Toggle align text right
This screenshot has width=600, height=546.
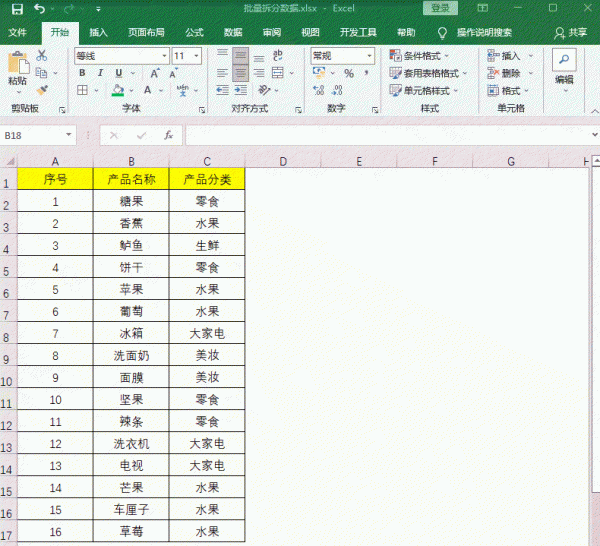pos(259,73)
